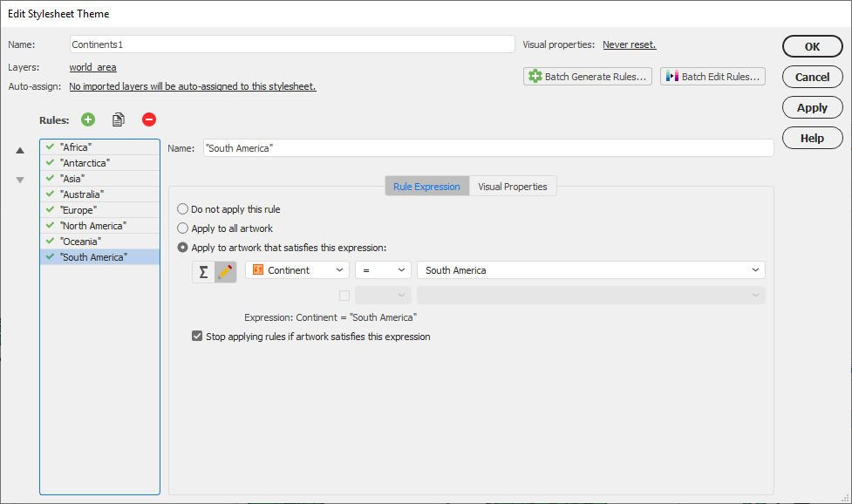
Task: Click the Cancel button
Action: tap(813, 77)
